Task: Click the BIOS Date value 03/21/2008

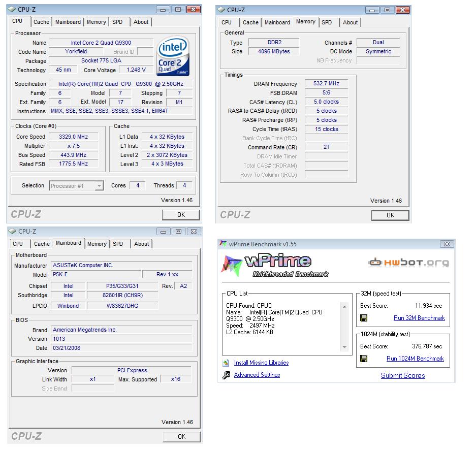Action: 121,348
